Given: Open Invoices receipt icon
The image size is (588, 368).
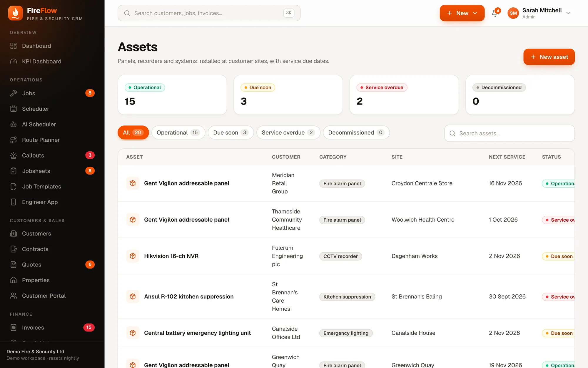Looking at the screenshot, I should click(x=14, y=328).
